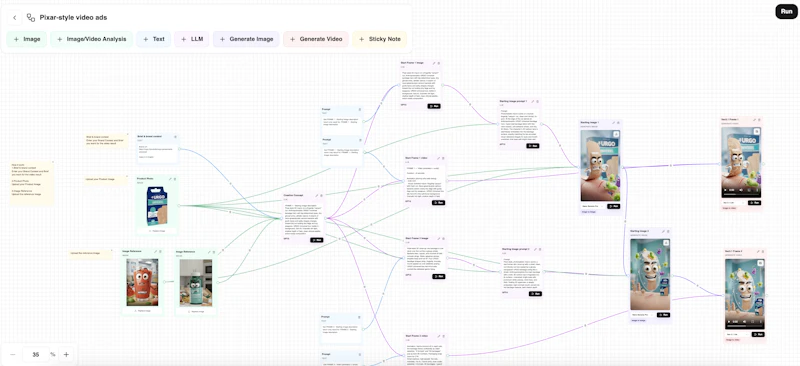Run the Starting Image 2 generation node

pyautogui.click(x=663, y=315)
